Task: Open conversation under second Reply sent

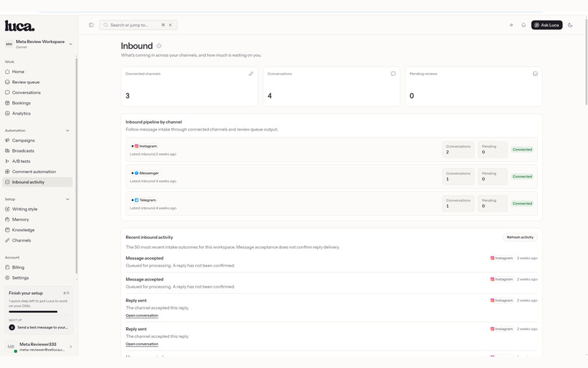Action: click(142, 344)
